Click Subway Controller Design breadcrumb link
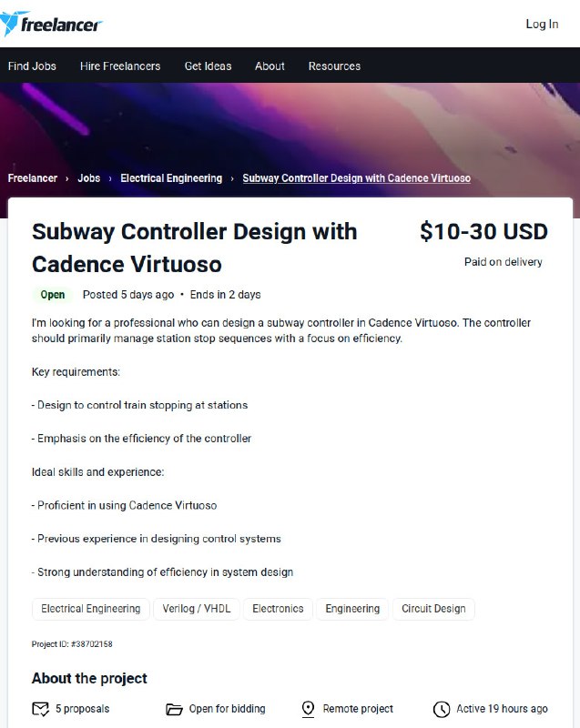This screenshot has height=728, width=580. 357,178
